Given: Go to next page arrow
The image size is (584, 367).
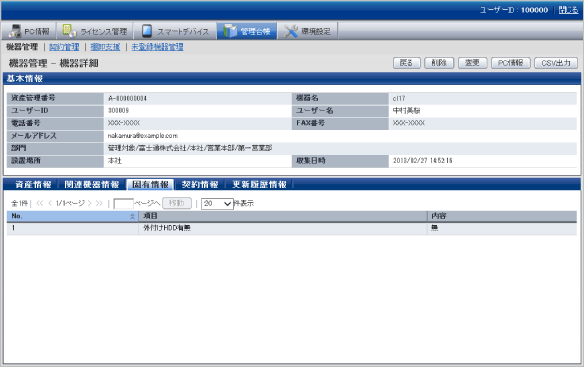Looking at the screenshot, I should pyautogui.click(x=89, y=203).
